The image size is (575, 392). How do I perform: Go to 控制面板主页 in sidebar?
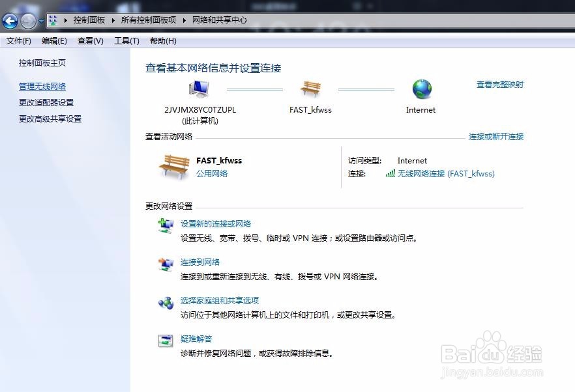point(42,63)
